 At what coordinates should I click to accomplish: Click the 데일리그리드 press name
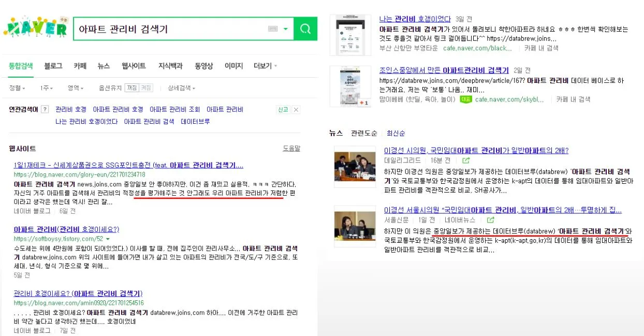tap(402, 161)
